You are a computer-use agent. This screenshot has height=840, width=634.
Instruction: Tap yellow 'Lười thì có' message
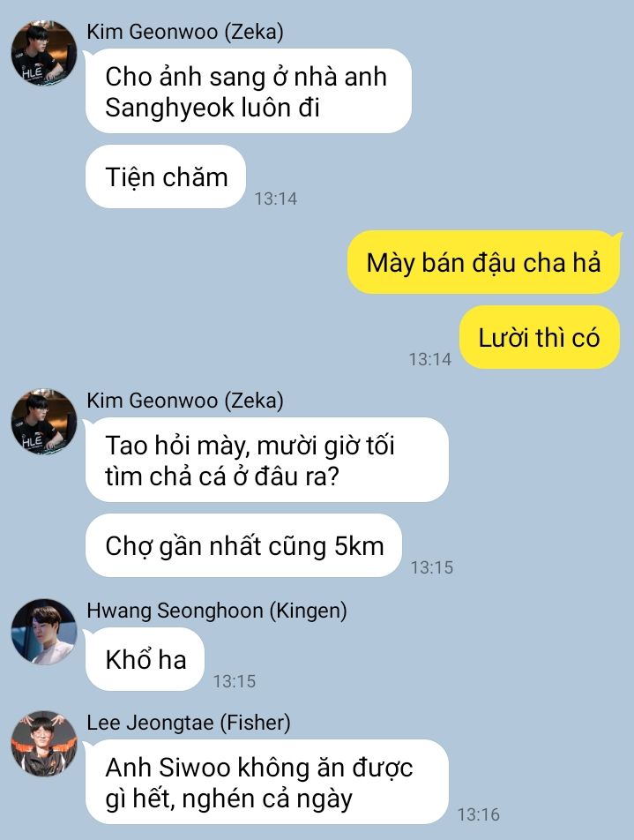coord(540,337)
